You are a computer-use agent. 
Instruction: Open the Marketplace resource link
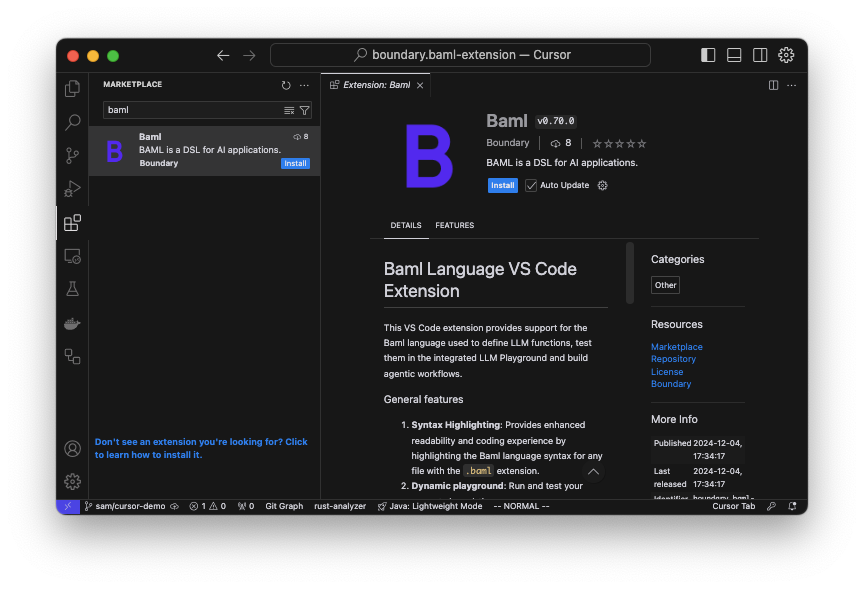pyautogui.click(x=677, y=347)
